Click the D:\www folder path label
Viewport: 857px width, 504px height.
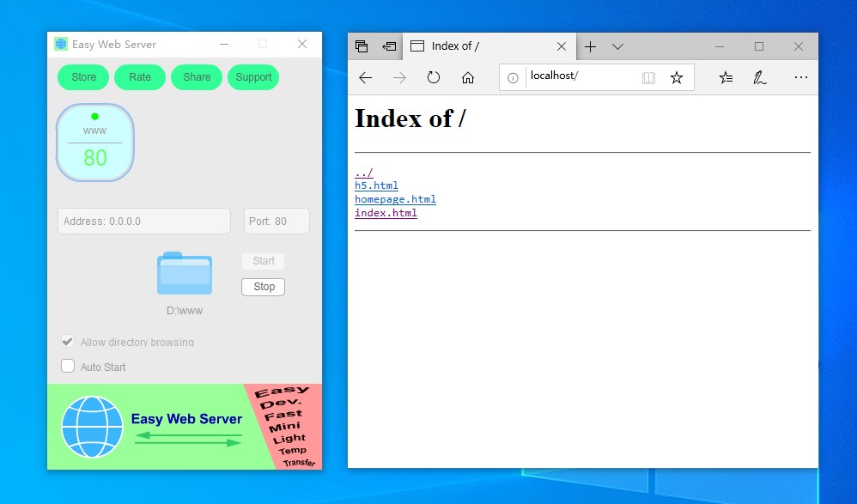click(185, 311)
